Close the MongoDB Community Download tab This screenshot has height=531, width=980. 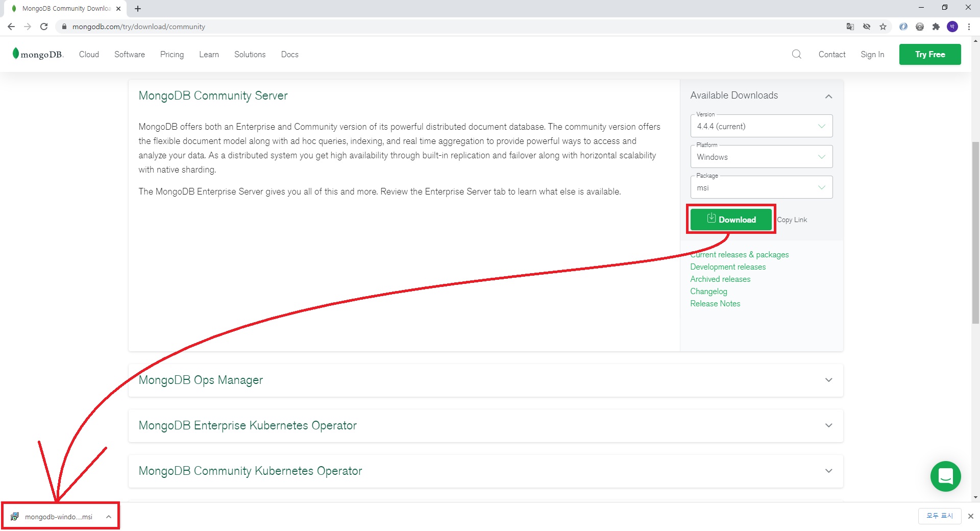(118, 9)
